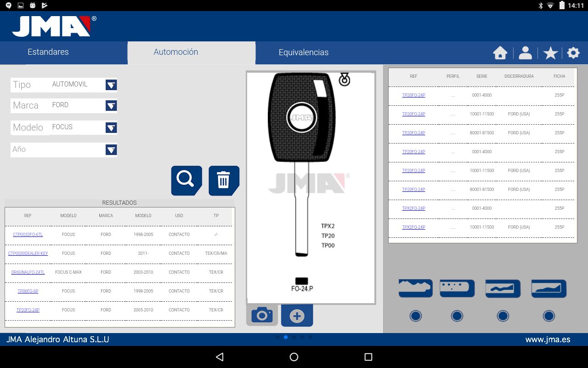
Task: Tap the SERIE column header
Action: (482, 76)
